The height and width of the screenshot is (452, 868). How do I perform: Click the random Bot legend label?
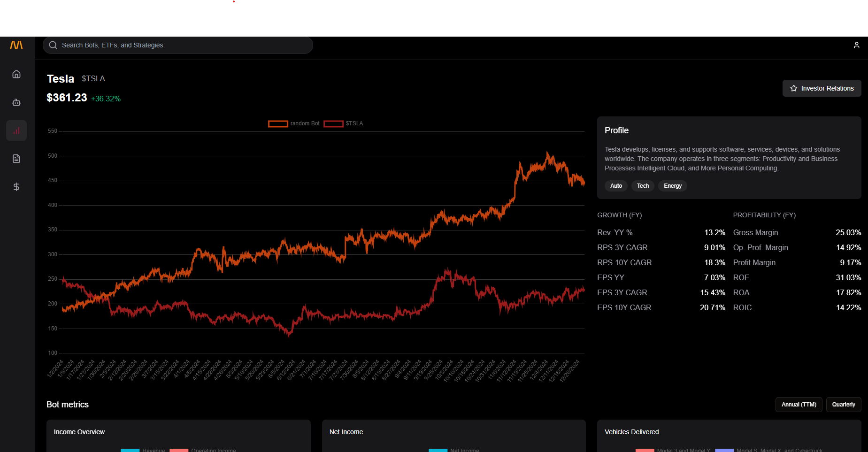(305, 123)
